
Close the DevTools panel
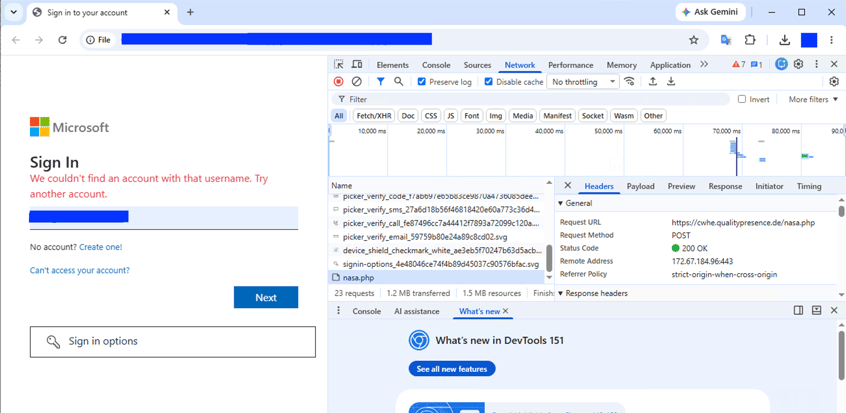(834, 65)
